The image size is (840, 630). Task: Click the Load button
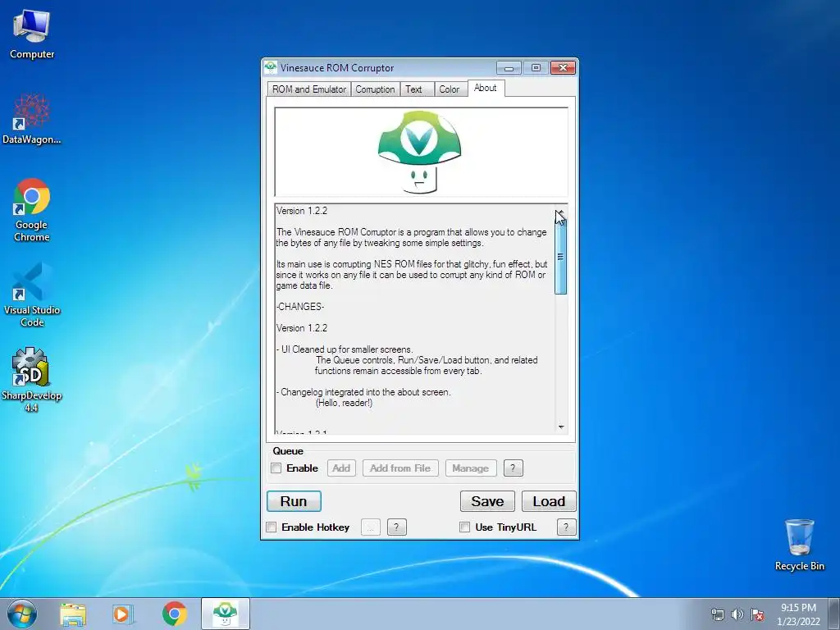pos(549,501)
